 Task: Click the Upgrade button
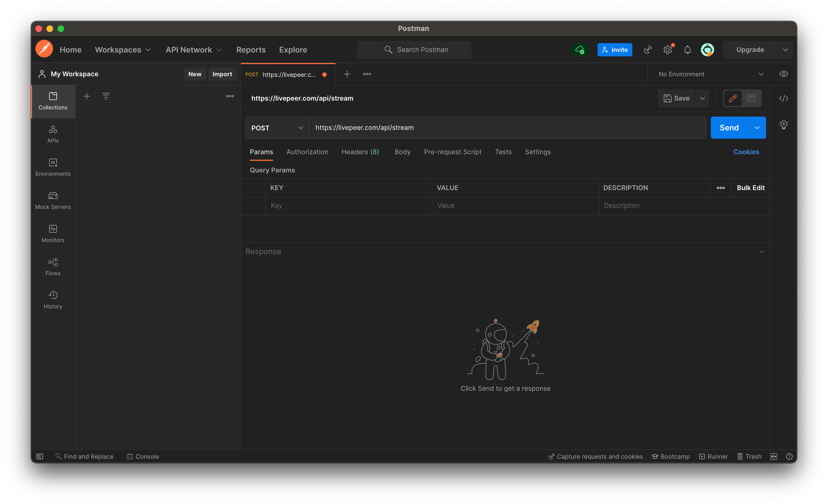tap(750, 50)
